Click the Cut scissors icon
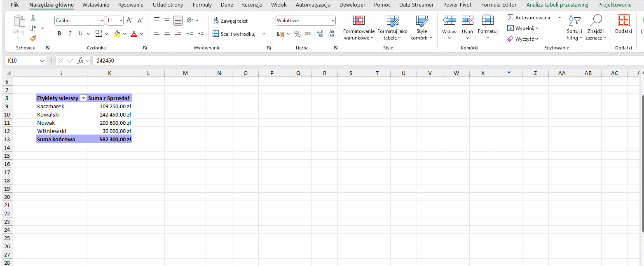This screenshot has width=644, height=266. pyautogui.click(x=33, y=18)
